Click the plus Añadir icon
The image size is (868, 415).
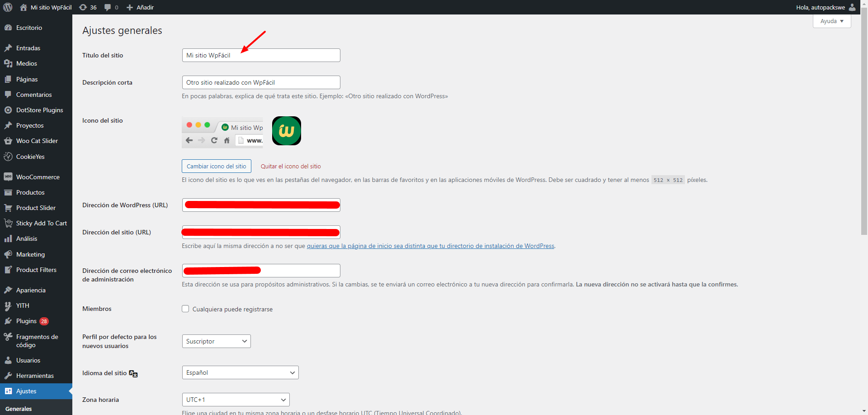click(x=130, y=7)
